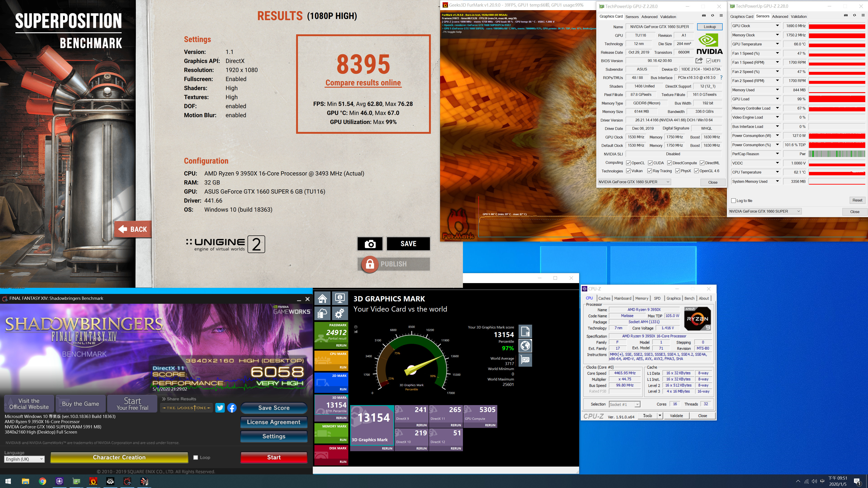
Task: Toggle the UEFI checkbox in GPU-Z
Action: [x=709, y=61]
